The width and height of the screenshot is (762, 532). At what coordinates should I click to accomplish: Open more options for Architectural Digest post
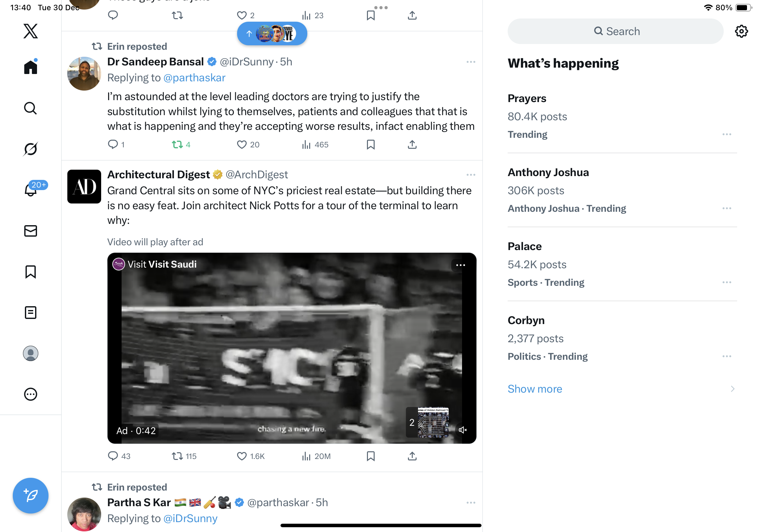(x=471, y=175)
